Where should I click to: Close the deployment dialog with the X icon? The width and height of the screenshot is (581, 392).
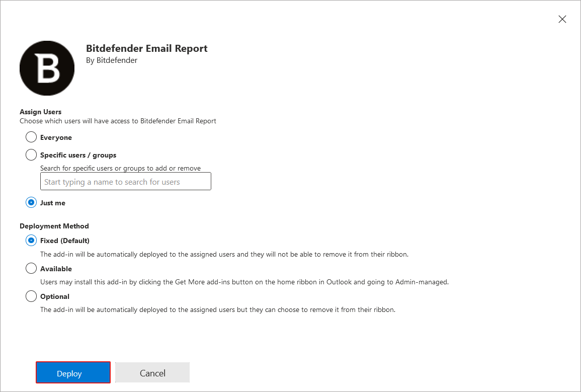click(562, 19)
